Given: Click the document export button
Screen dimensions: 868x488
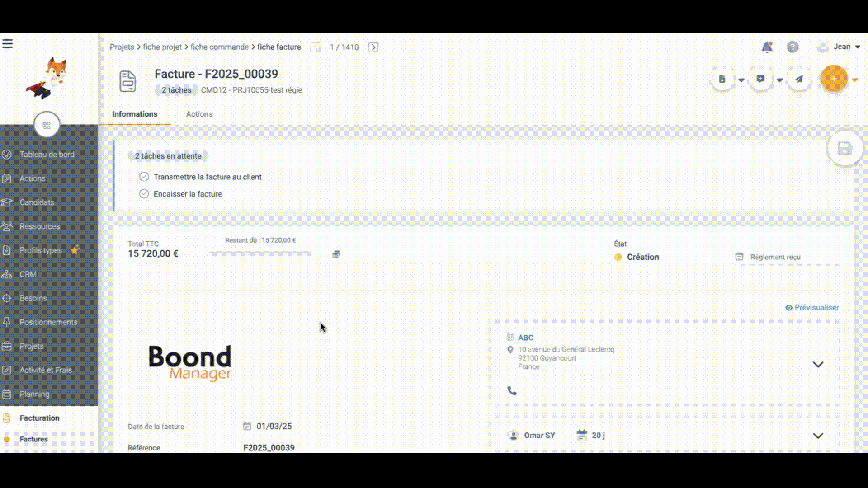Looking at the screenshot, I should tap(722, 79).
